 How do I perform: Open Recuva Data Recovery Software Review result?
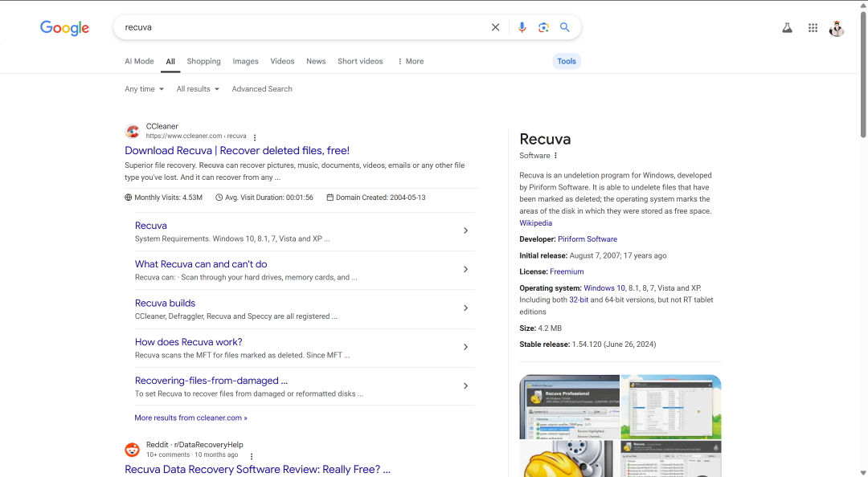257,469
